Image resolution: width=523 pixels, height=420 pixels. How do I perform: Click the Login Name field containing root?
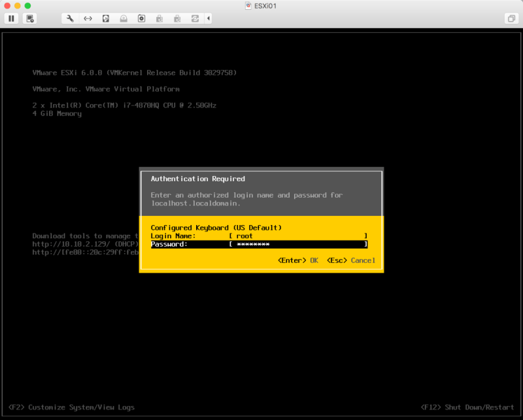[x=297, y=236]
